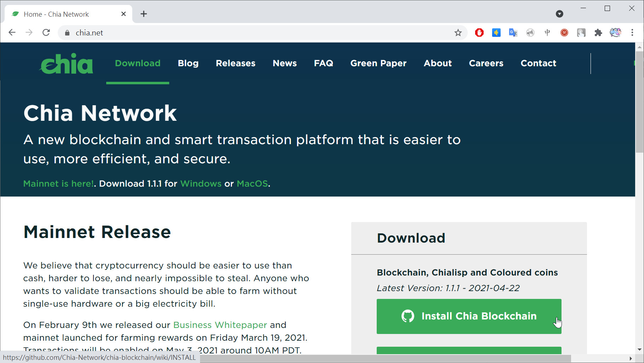Select the FAQ navigation item

click(x=323, y=63)
